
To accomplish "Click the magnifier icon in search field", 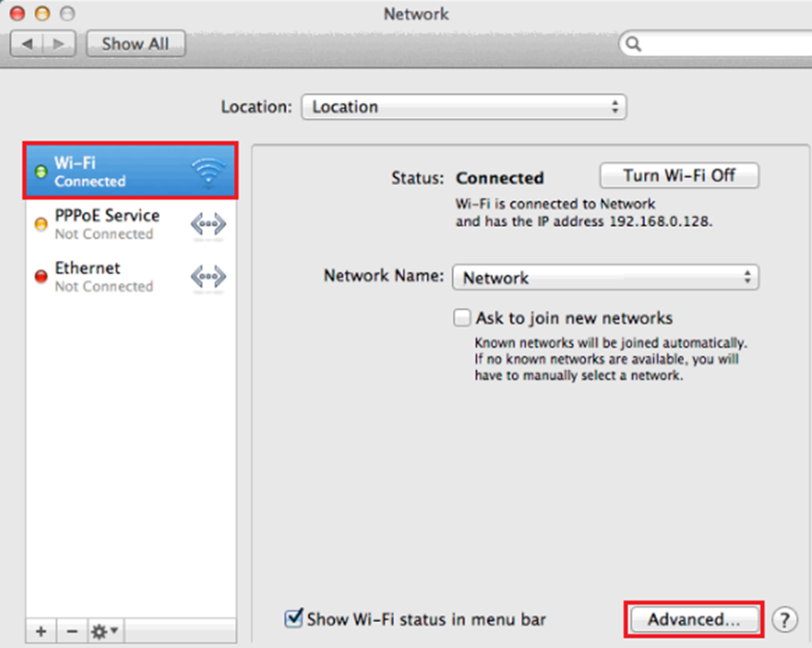I will 633,43.
